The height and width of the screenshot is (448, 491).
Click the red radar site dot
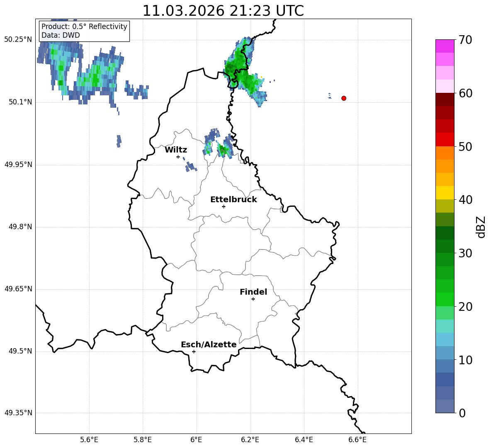[x=344, y=98]
